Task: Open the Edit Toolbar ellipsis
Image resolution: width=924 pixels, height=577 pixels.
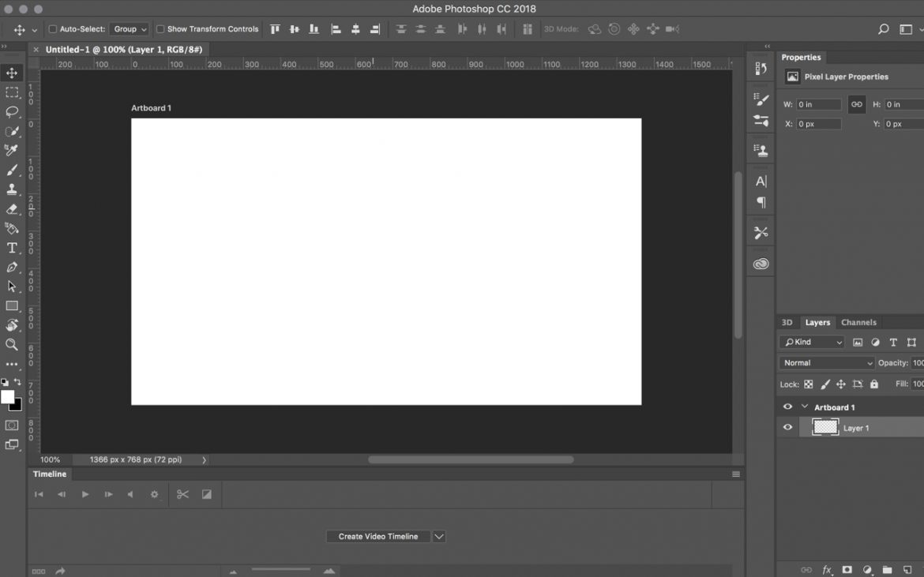Action: click(12, 365)
